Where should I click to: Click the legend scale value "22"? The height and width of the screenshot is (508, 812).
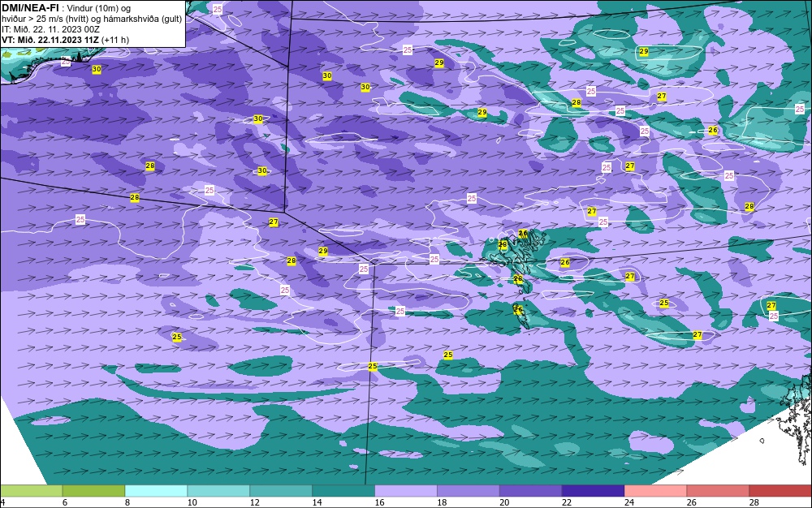coord(567,502)
